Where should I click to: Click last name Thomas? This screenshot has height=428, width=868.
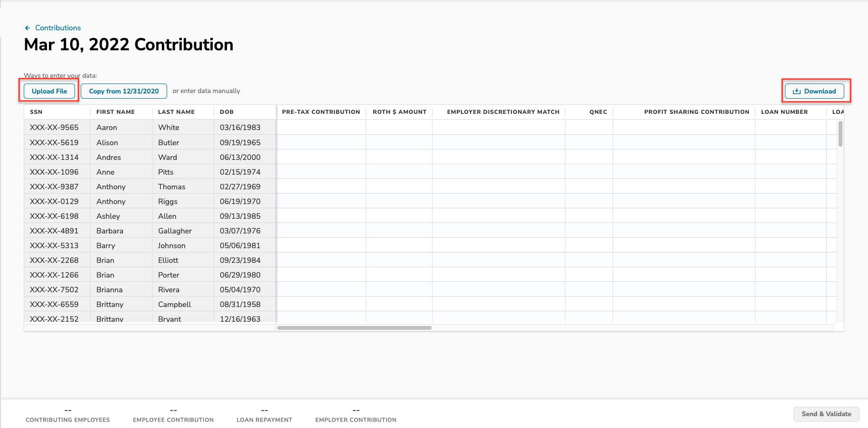pos(171,186)
